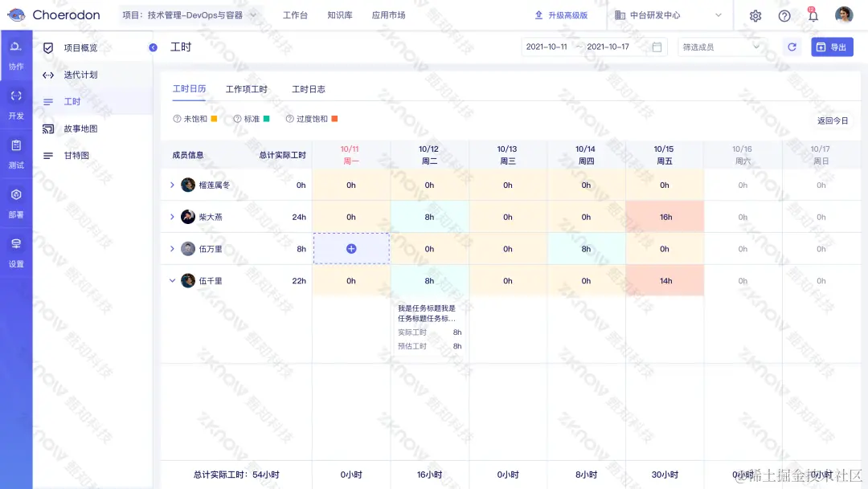Open the 知识库 menu item

point(340,14)
